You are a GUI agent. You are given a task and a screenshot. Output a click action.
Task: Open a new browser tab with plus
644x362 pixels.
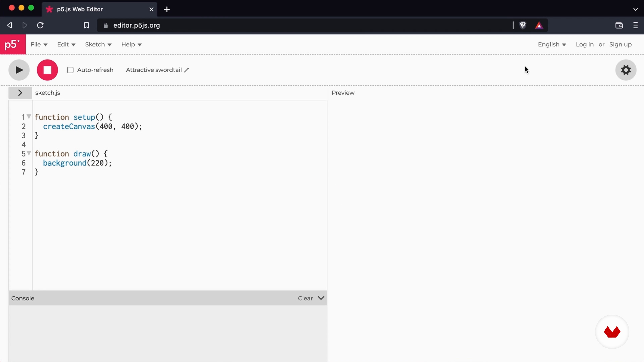[x=167, y=10]
